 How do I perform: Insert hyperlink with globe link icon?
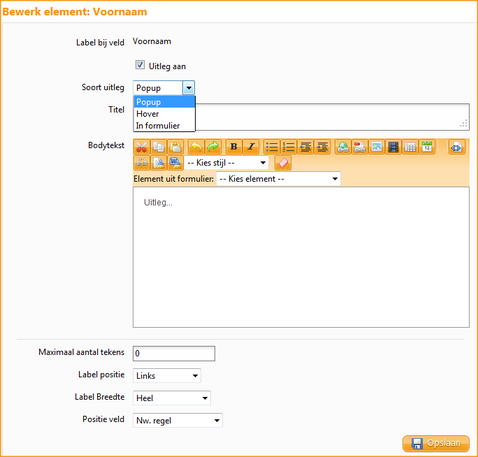tap(343, 147)
